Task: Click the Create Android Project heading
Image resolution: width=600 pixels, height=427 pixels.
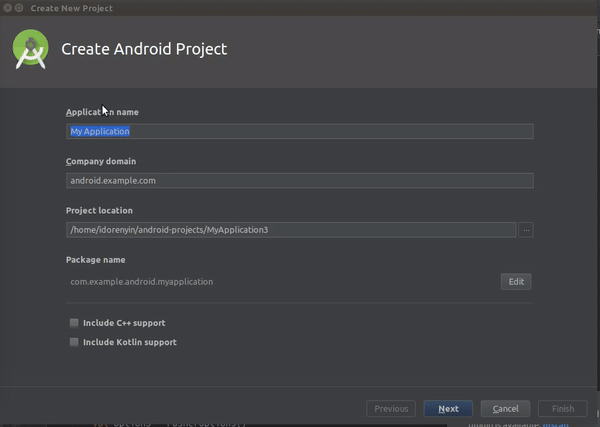Action: tap(144, 48)
